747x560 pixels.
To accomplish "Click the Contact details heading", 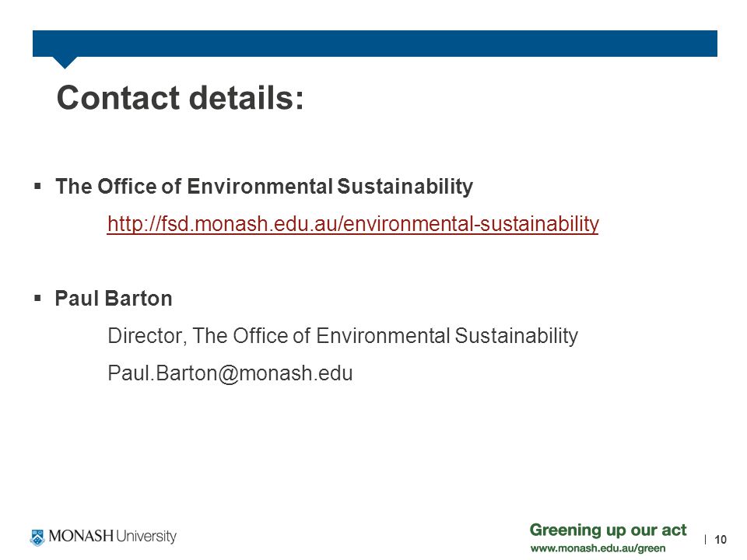I will (x=180, y=98).
